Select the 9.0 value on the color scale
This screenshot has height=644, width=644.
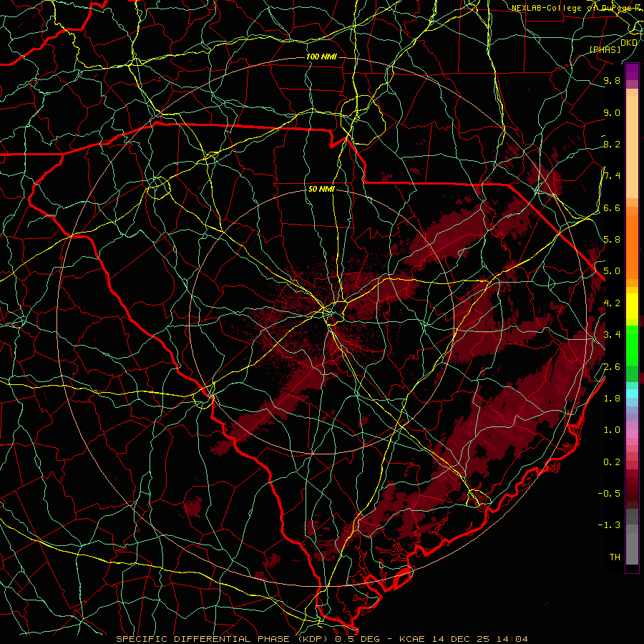612,112
